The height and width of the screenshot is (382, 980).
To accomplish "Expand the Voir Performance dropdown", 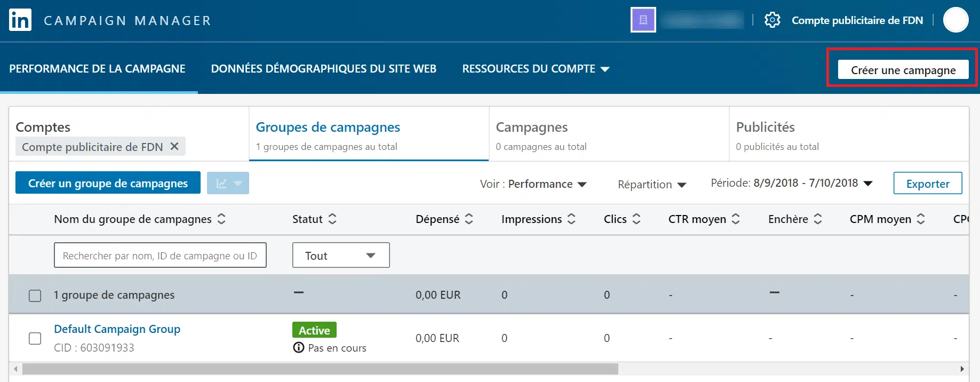I will (533, 184).
